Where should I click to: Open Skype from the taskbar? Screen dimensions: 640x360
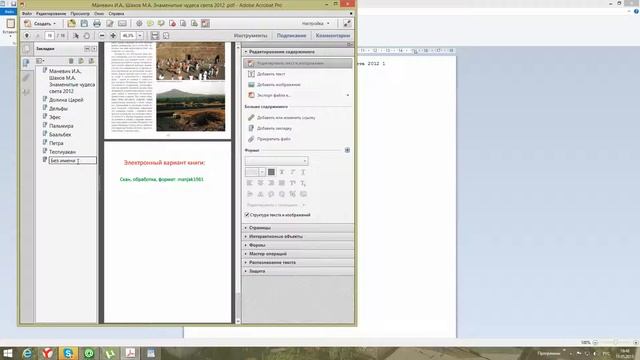69,353
